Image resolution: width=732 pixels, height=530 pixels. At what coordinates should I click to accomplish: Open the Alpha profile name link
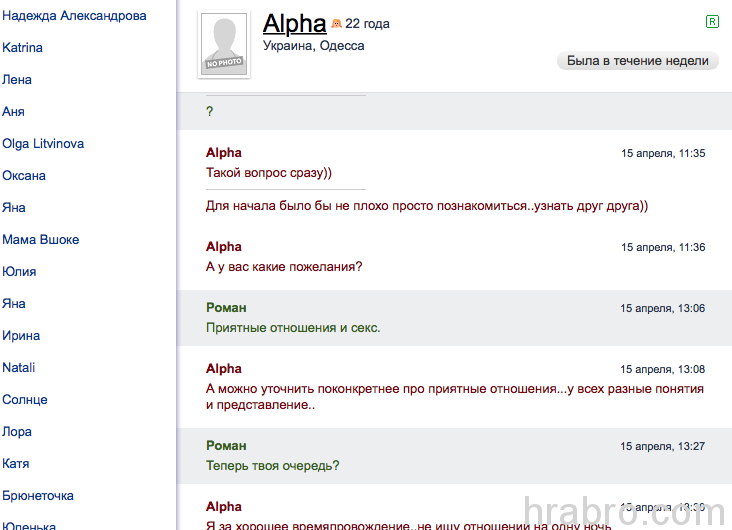tap(294, 24)
